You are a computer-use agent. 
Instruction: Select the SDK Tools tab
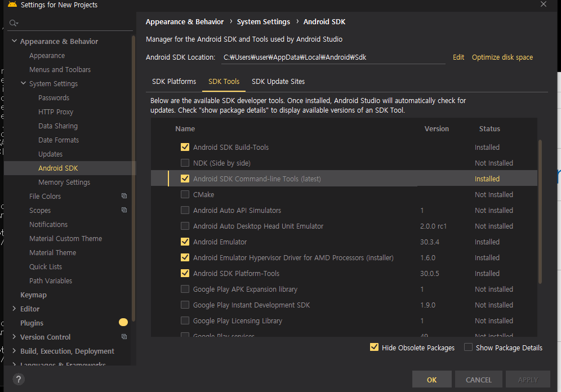[224, 82]
